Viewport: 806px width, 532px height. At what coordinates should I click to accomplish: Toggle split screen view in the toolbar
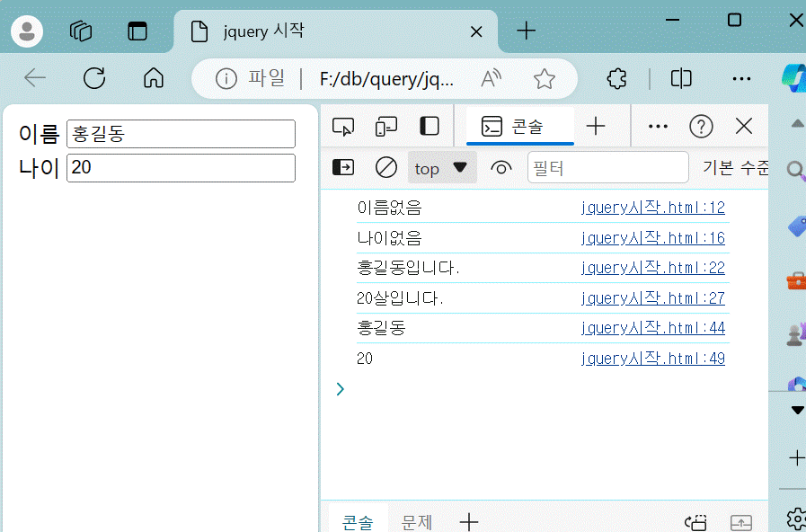coord(680,78)
